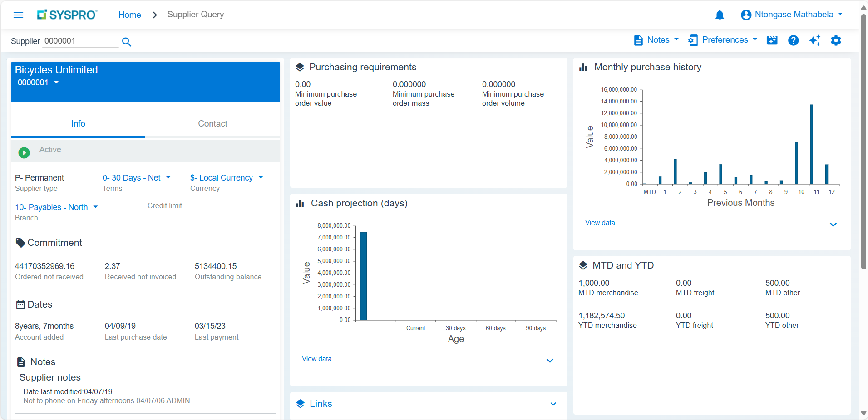Click Home in the breadcrumb

point(129,15)
